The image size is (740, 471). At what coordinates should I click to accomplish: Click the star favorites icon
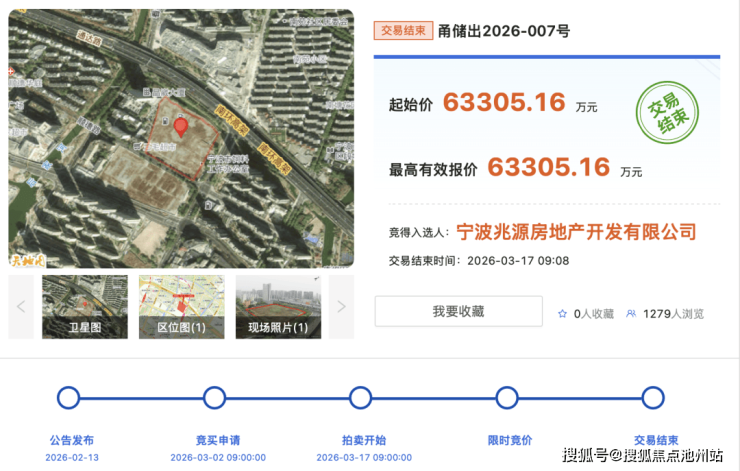pos(562,313)
